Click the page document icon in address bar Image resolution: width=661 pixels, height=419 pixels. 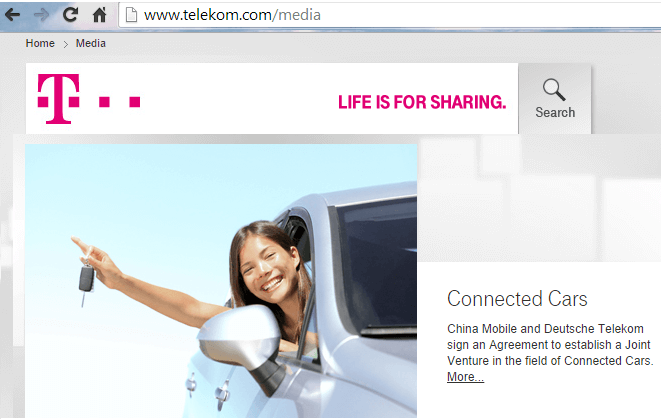[x=132, y=15]
